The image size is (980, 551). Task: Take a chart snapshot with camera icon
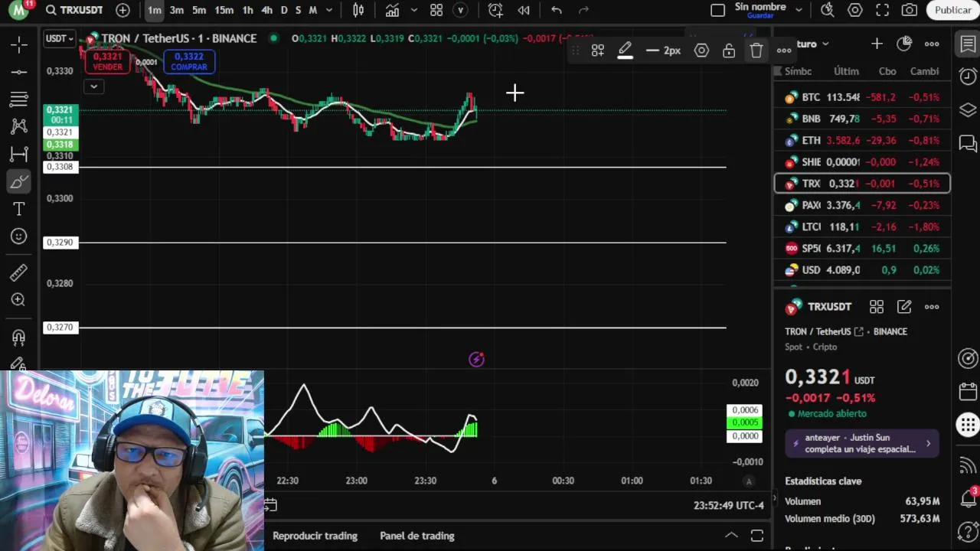click(910, 10)
